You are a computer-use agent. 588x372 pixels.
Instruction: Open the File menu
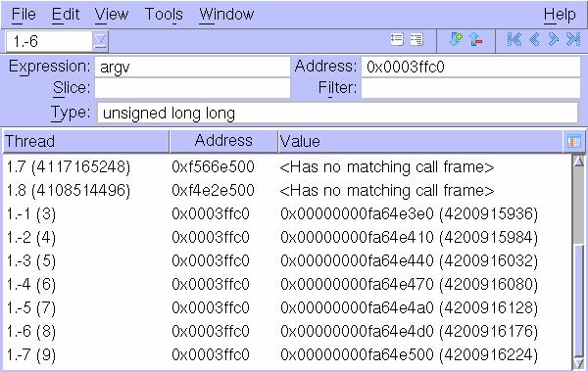tap(24, 15)
